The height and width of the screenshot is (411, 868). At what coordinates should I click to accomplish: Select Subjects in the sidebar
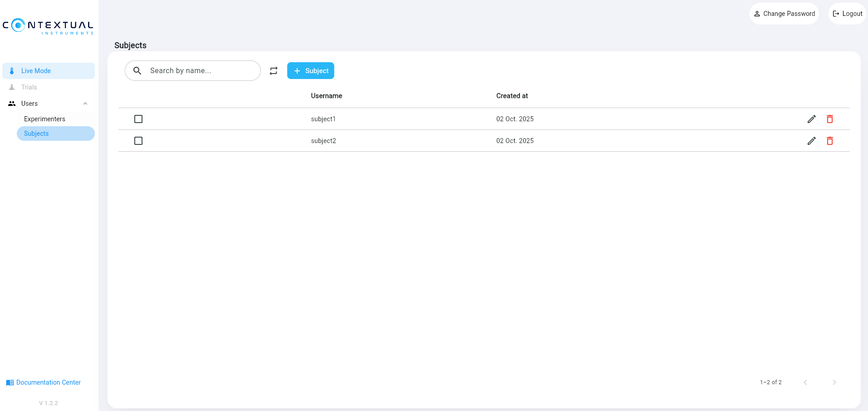coord(36,134)
